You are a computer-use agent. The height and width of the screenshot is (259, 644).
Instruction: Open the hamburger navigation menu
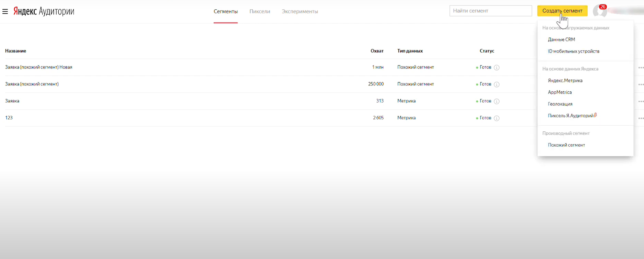pyautogui.click(x=5, y=11)
